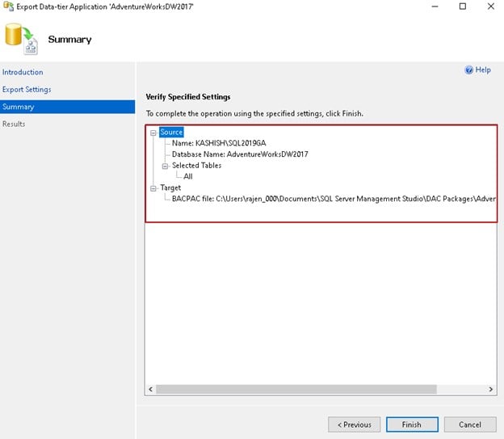Click the database wizard icon in header
The height and width of the screenshot is (439, 504).
(x=20, y=40)
